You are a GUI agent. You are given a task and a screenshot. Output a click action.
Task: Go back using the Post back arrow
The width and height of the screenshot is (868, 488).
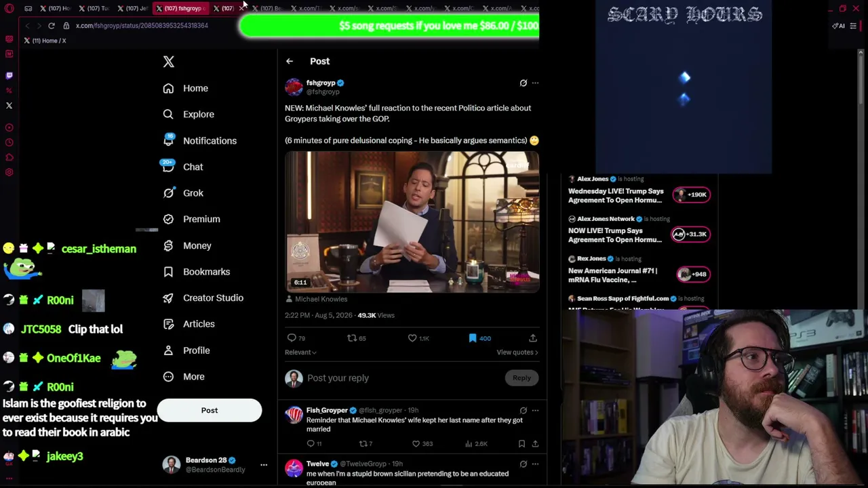coord(290,61)
